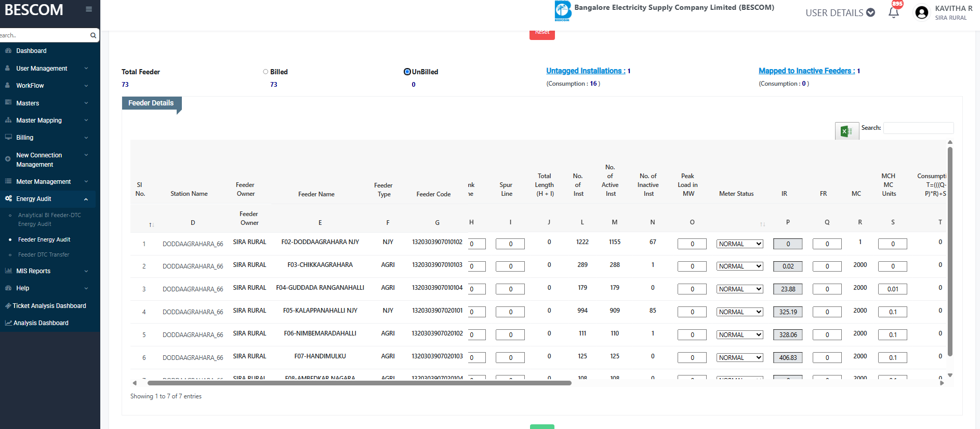Select the Billed radio button
The height and width of the screenshot is (429, 980).
pyautogui.click(x=266, y=72)
